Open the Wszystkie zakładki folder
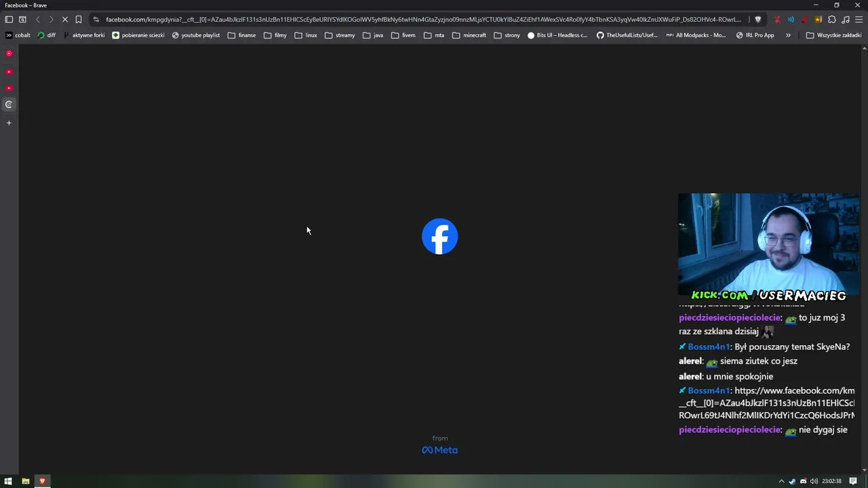 834,35
